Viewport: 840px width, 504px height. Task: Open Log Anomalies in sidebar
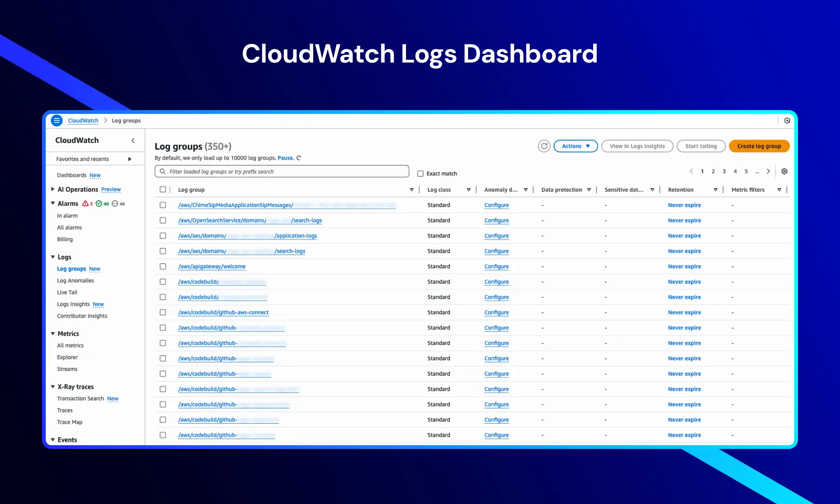point(76,280)
